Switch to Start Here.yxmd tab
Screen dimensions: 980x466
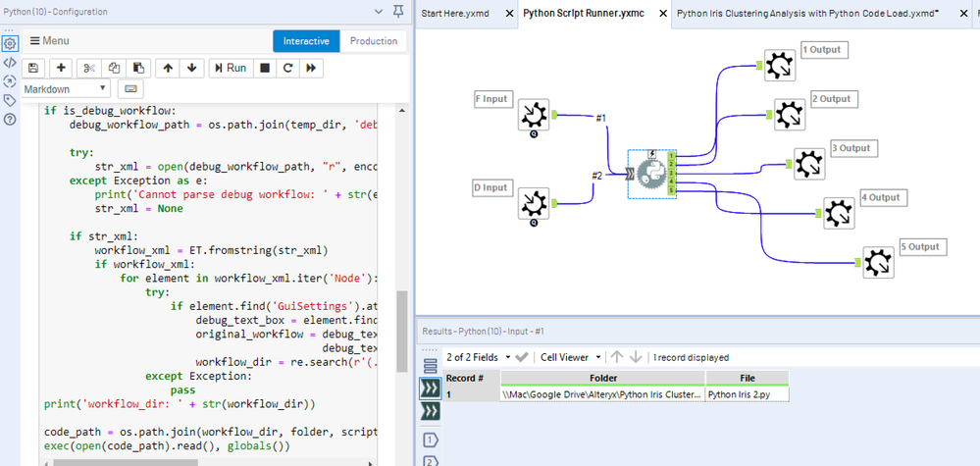[455, 14]
